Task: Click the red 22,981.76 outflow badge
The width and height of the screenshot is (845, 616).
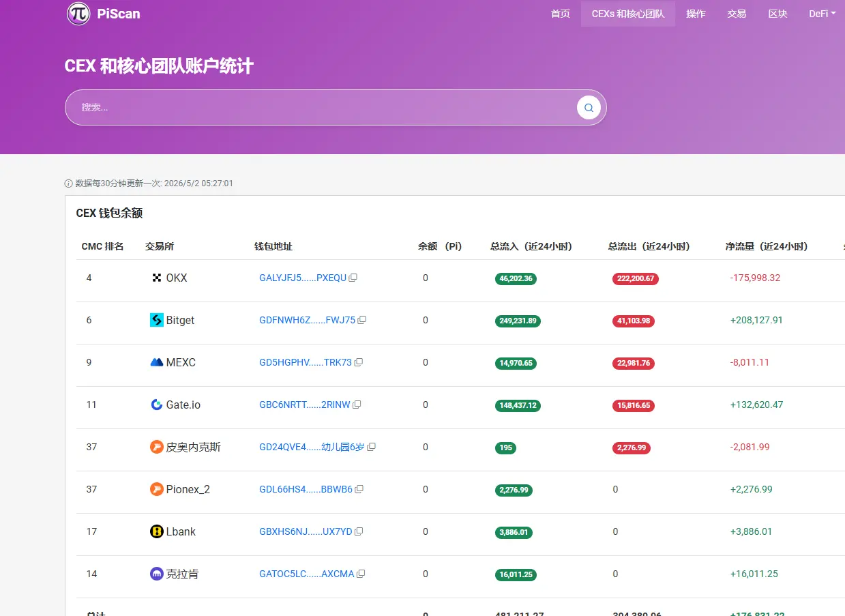Action: [x=634, y=363]
